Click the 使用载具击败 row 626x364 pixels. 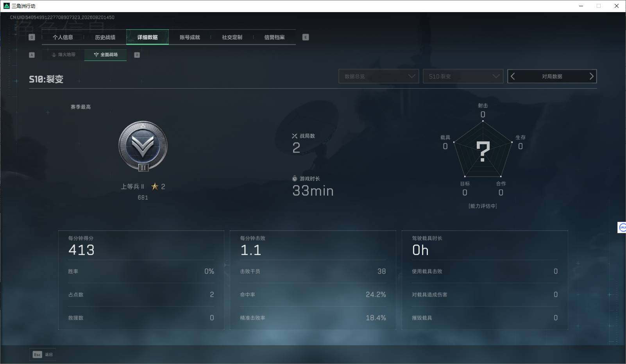point(485,271)
